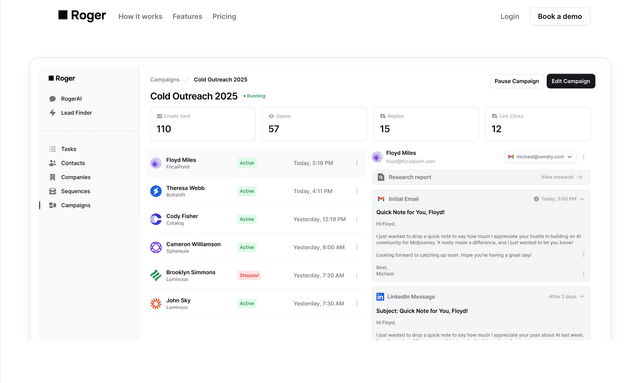Click the Link Clicks value 12
640x383 pixels.
[496, 129]
